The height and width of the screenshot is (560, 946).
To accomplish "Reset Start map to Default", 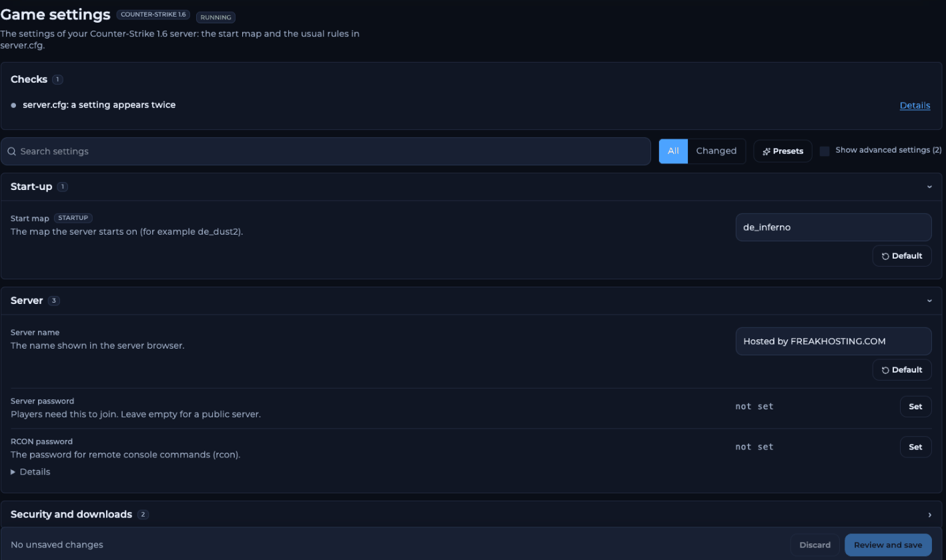I will point(902,256).
